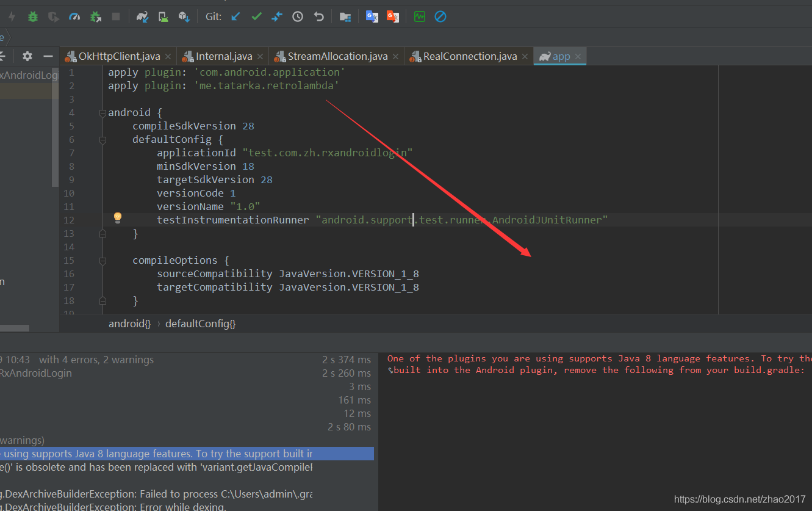Click fold marker at line 18 closing brace
The image size is (812, 511).
[x=102, y=300]
